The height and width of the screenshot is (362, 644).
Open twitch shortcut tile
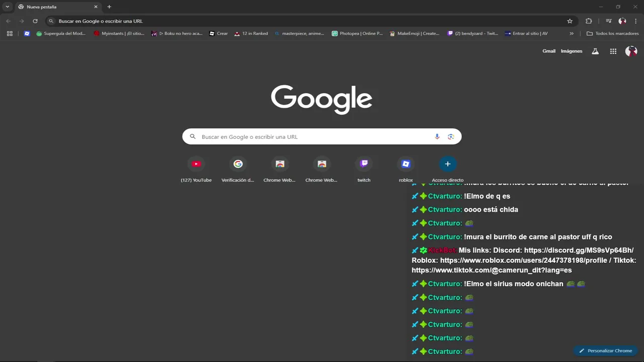coord(364,169)
